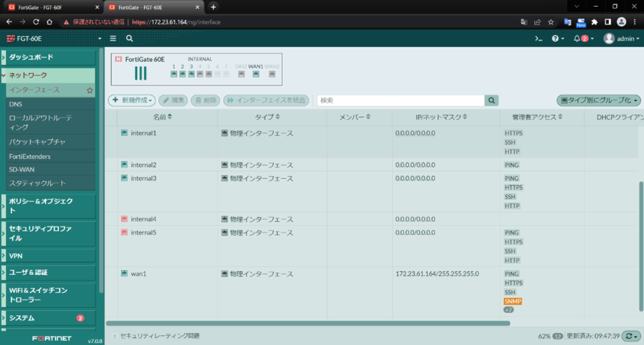The width and height of the screenshot is (644, 345).
Task: Click the IP 172.23.61.164/255.255.255.0 cell
Action: pos(437,274)
